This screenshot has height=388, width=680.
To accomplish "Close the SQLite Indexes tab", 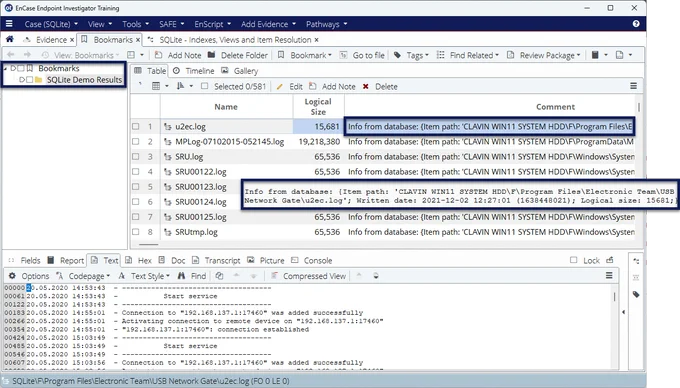I will [317, 39].
